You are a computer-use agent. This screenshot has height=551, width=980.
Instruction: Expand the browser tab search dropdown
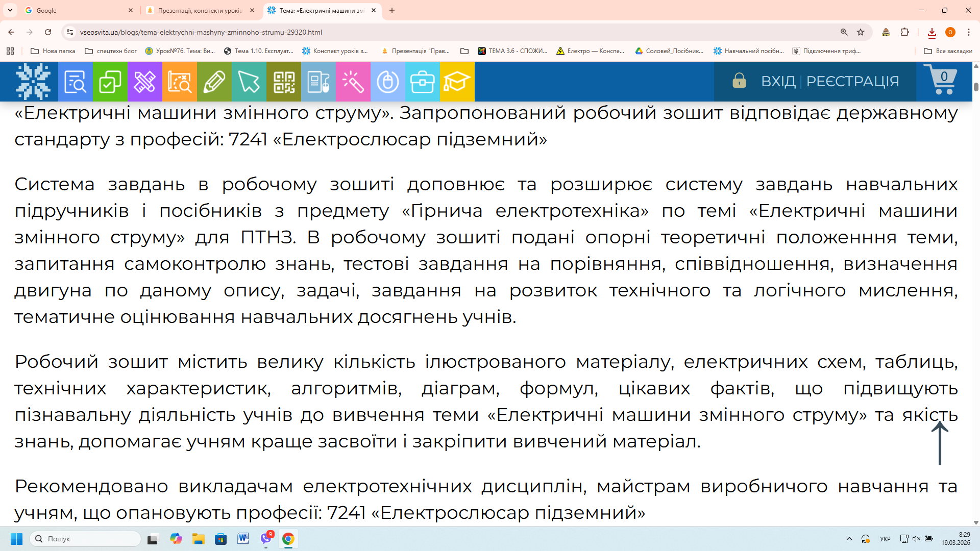pyautogui.click(x=10, y=10)
